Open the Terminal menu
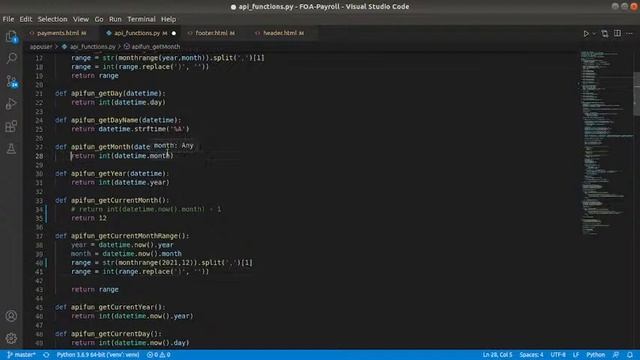The width and height of the screenshot is (640, 360). [141, 19]
